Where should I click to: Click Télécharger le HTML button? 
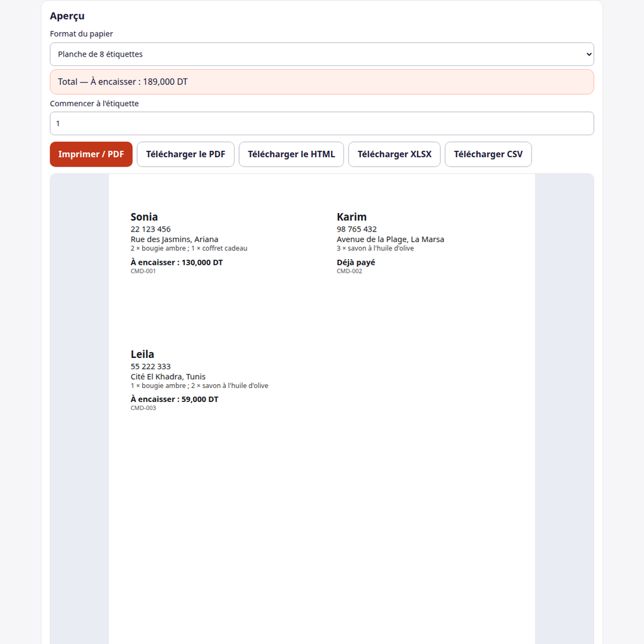(291, 155)
